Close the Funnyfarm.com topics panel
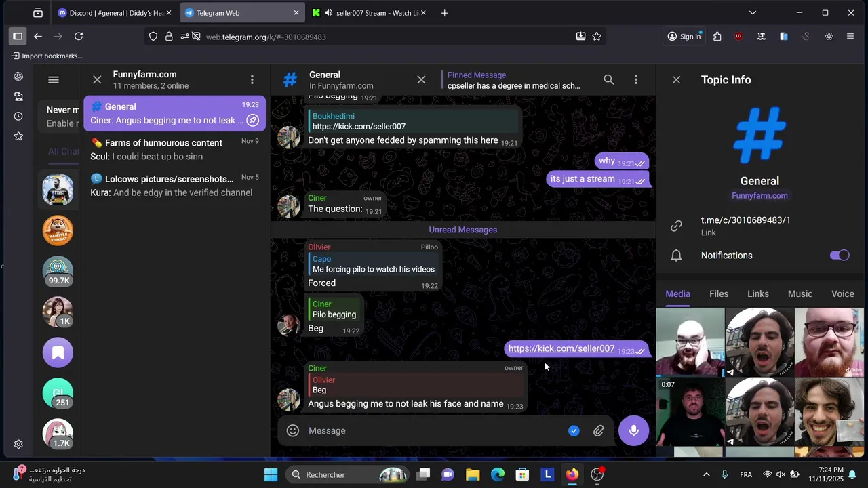This screenshot has width=868, height=488. pos(97,80)
